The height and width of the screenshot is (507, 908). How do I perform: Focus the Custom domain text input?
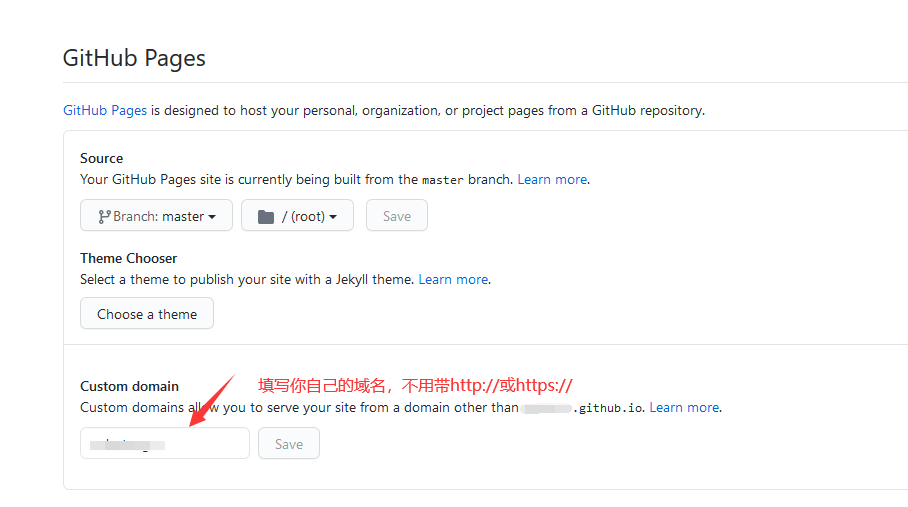165,444
